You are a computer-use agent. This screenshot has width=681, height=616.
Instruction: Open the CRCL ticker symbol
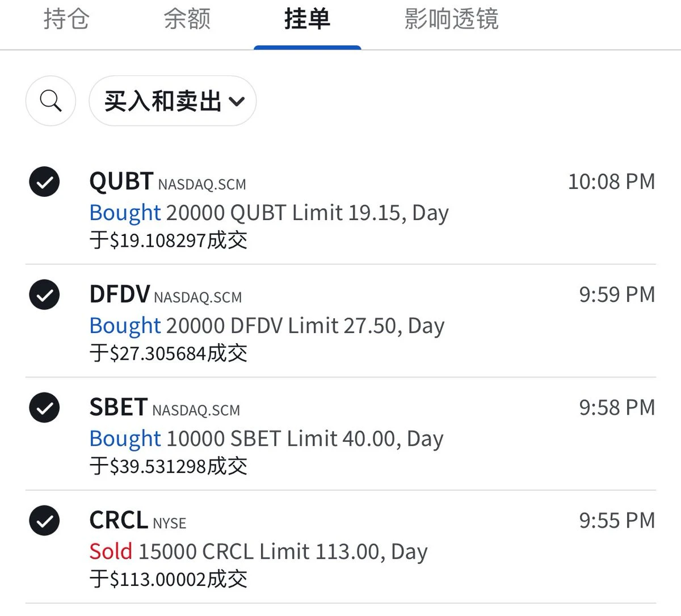(x=119, y=520)
